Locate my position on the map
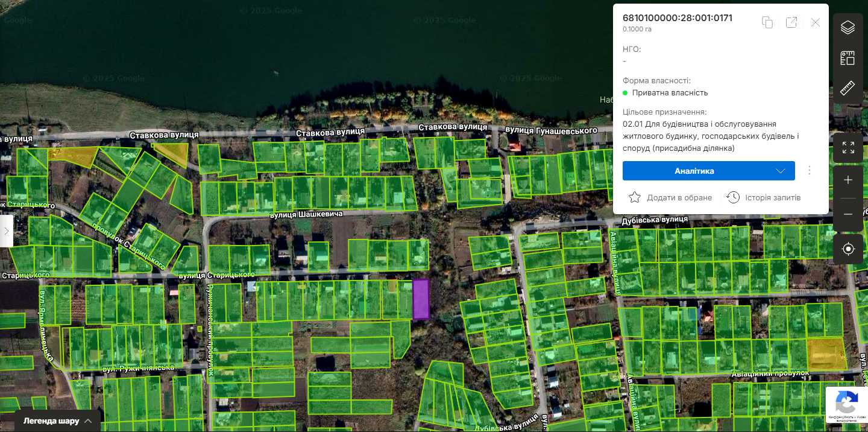Image resolution: width=868 pixels, height=432 pixels. click(848, 249)
